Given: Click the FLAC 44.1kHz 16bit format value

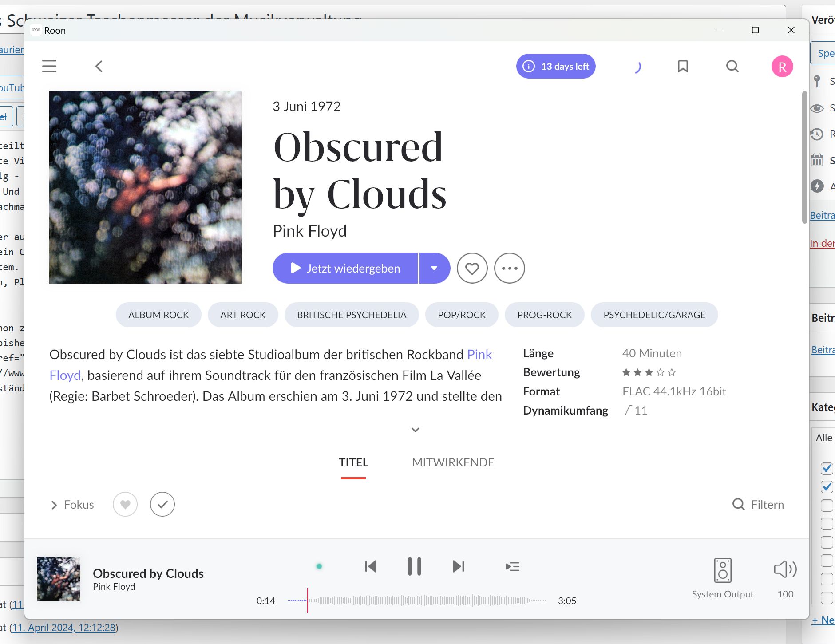Looking at the screenshot, I should point(674,391).
